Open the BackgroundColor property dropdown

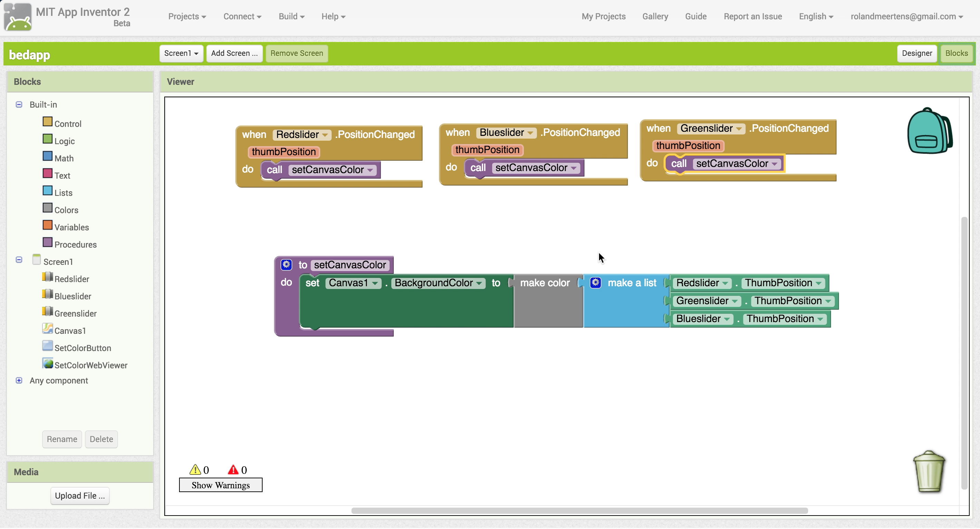pyautogui.click(x=438, y=283)
